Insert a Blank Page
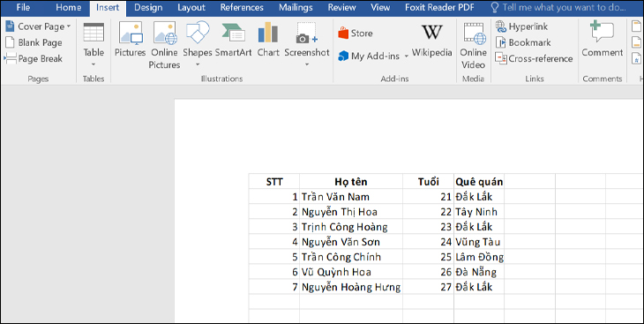644x324 pixels. [x=34, y=42]
